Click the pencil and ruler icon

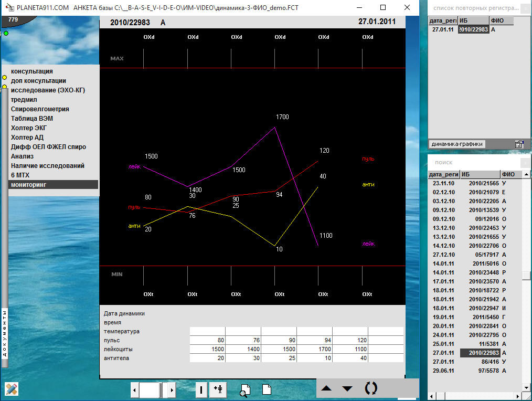click(11, 389)
